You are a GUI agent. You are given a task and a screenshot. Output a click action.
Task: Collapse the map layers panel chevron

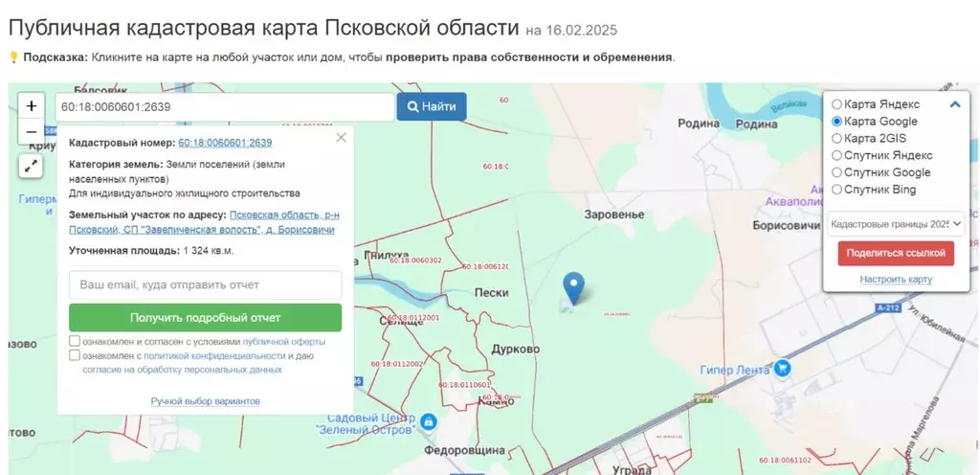tap(954, 104)
